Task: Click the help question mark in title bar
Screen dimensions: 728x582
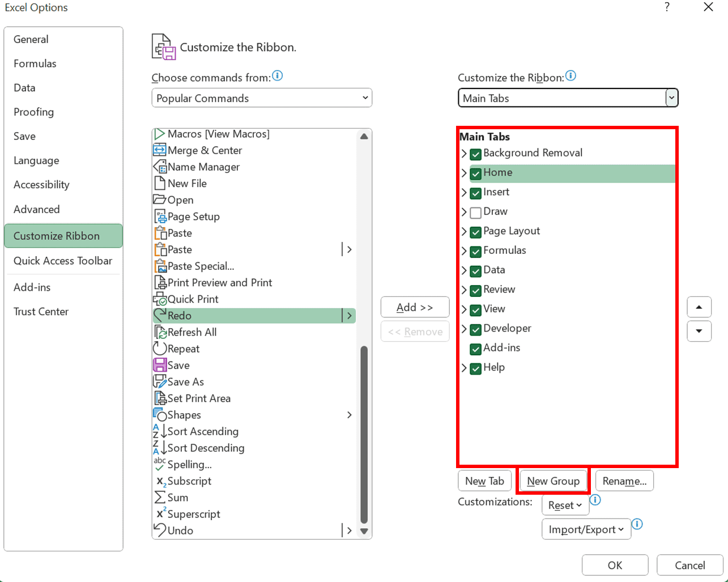Action: pyautogui.click(x=667, y=7)
